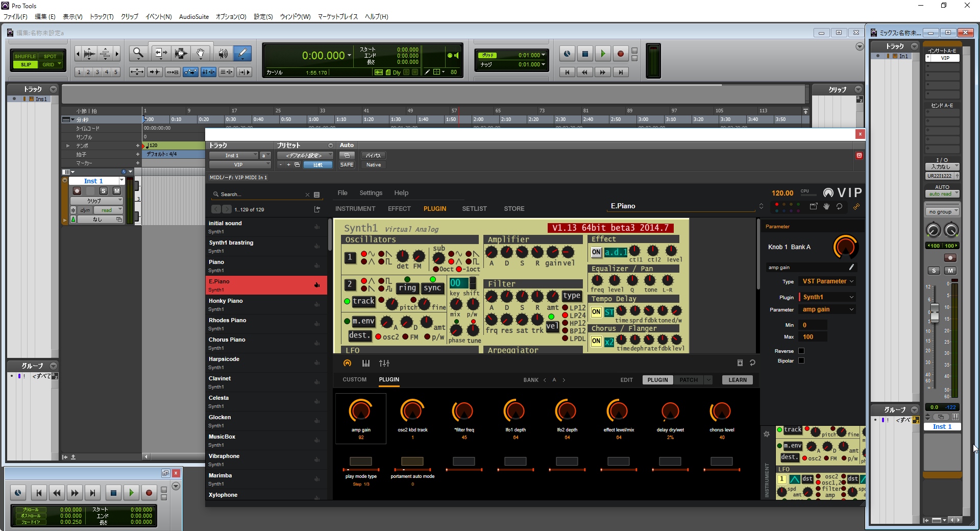Open the AudioSuite menu
This screenshot has width=980, height=531.
pyautogui.click(x=194, y=17)
